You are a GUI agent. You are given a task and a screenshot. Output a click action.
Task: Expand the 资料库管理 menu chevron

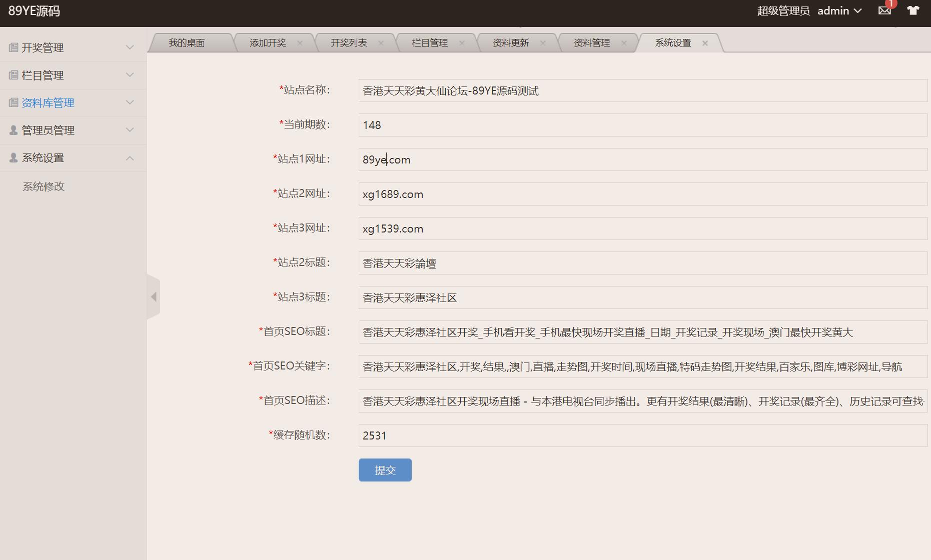[130, 102]
